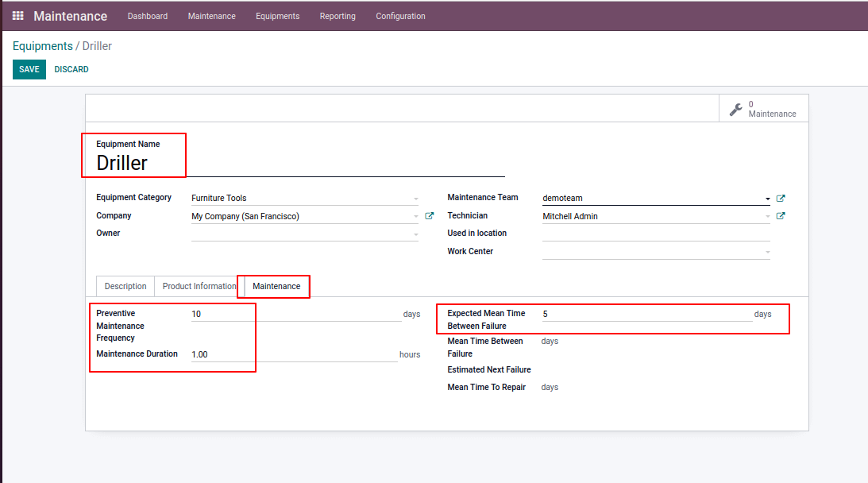
Task: Open Dashboard menu
Action: coord(147,16)
